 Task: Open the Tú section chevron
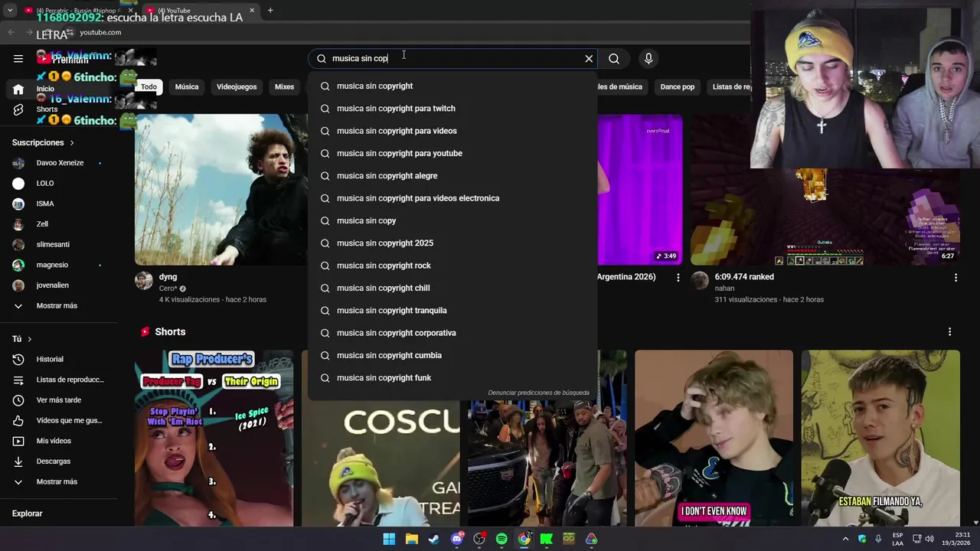[30, 339]
